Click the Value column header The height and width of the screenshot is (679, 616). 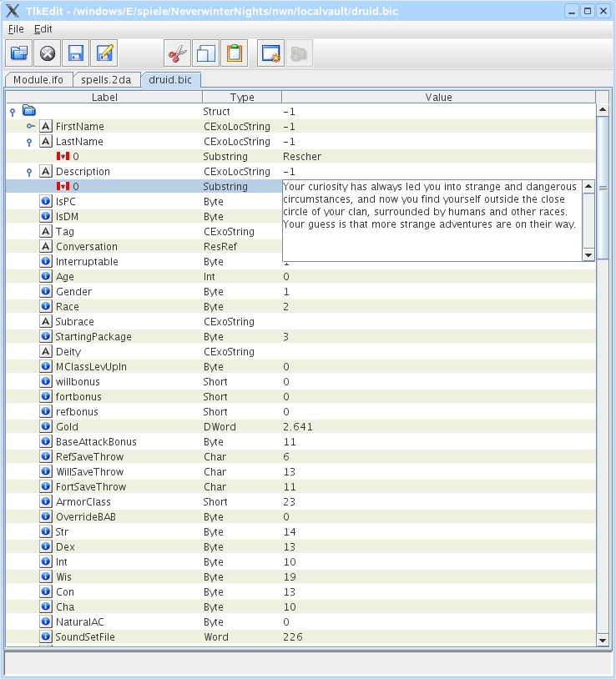tap(438, 98)
